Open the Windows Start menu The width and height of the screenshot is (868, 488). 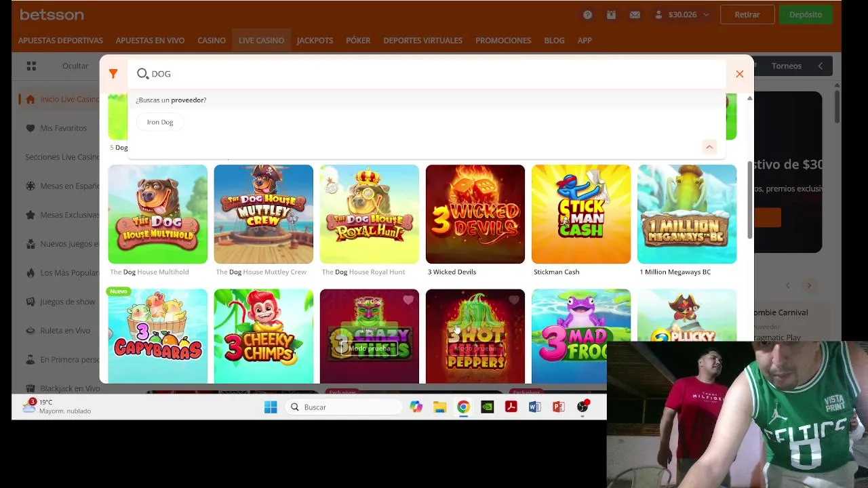pos(271,407)
